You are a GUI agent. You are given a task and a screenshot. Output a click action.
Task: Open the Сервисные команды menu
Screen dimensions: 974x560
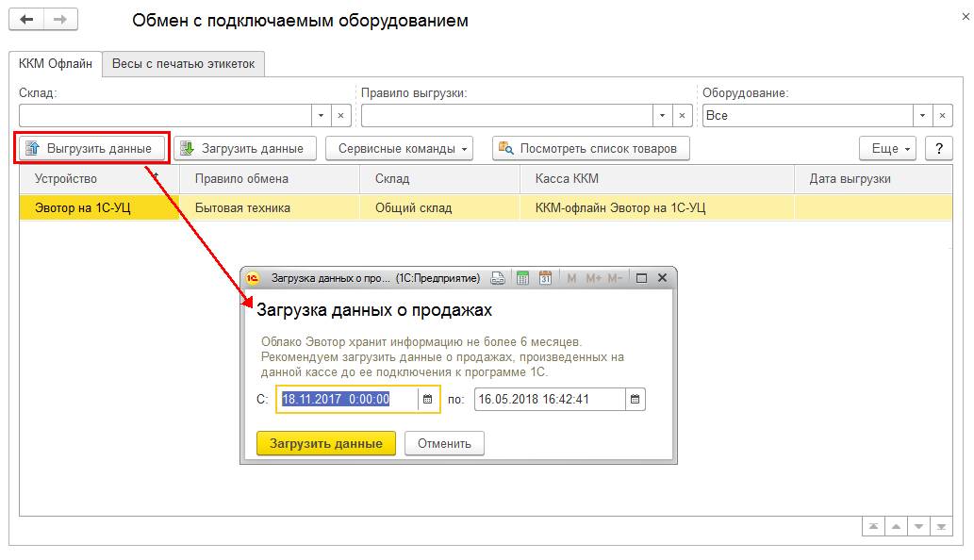(x=400, y=148)
